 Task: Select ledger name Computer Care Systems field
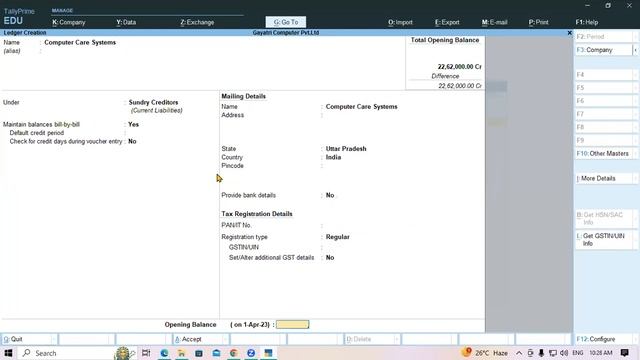[x=80, y=42]
